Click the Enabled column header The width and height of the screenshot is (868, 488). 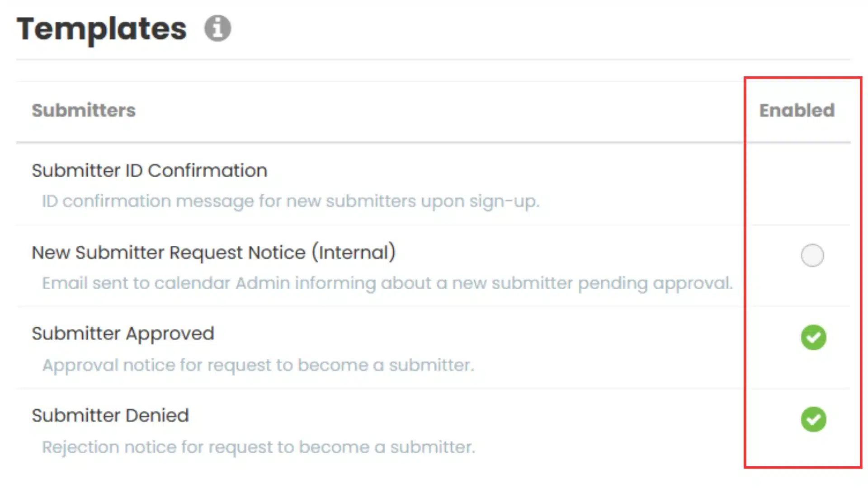797,111
